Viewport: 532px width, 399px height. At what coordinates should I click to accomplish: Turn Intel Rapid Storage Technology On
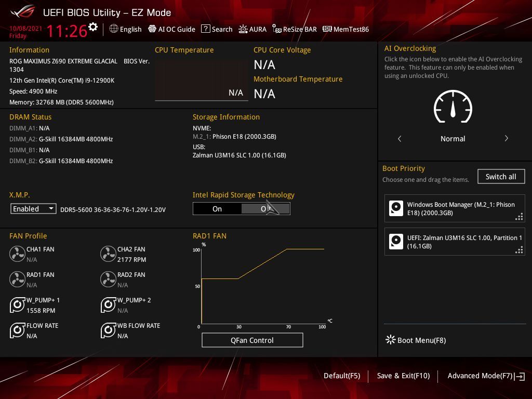217,209
